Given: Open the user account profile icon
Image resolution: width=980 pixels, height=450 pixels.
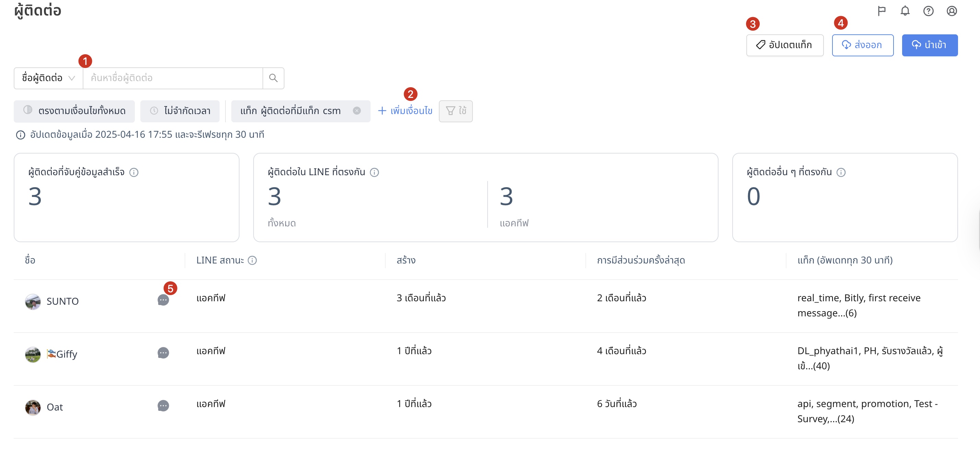Looking at the screenshot, I should click(x=952, y=11).
